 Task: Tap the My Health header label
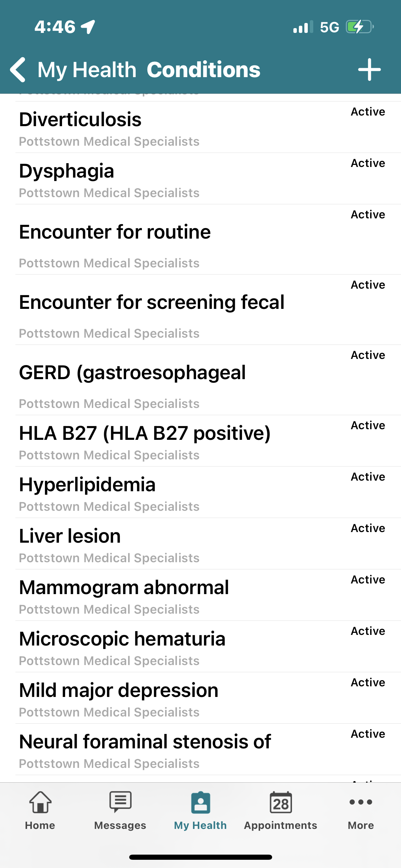coord(87,70)
